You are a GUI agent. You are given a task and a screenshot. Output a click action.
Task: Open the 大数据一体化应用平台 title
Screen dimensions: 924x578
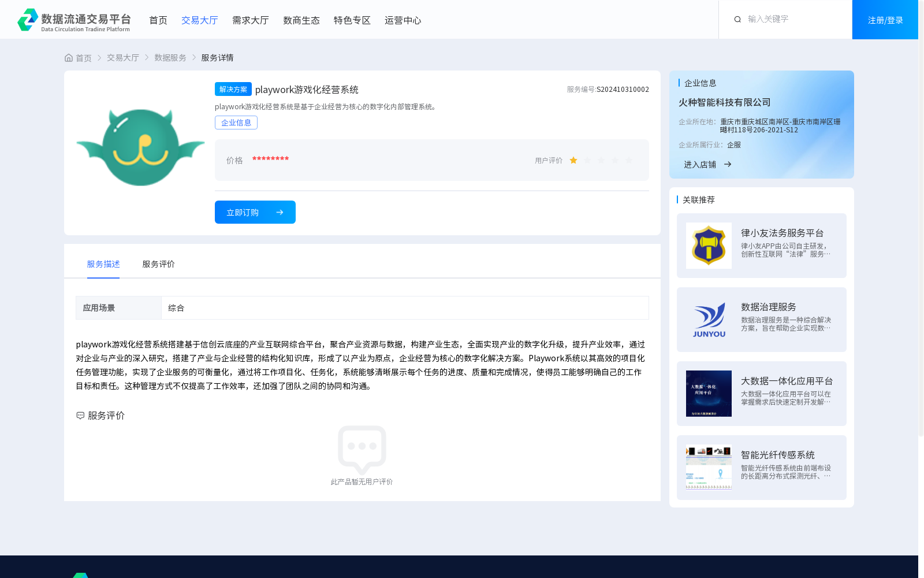[x=787, y=381]
